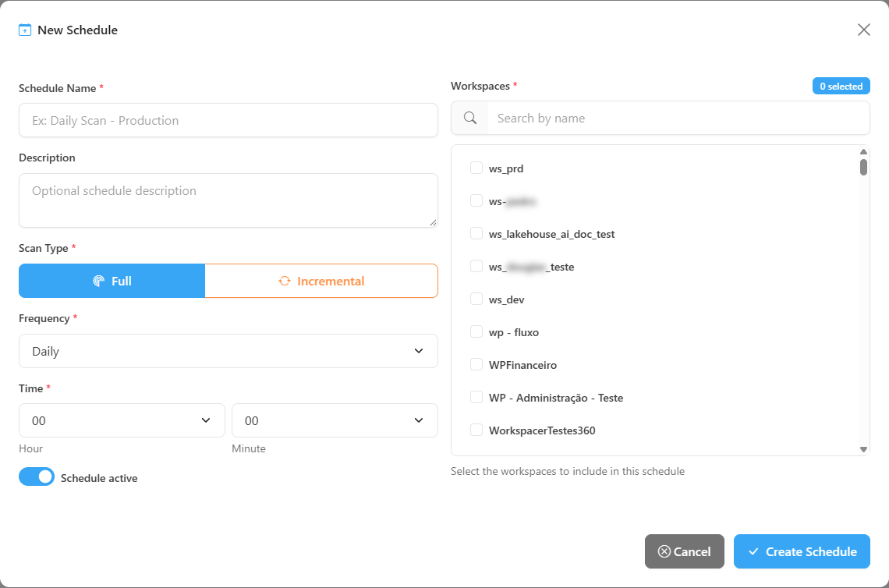Click the WPFinanceiro workspace name

click(522, 365)
